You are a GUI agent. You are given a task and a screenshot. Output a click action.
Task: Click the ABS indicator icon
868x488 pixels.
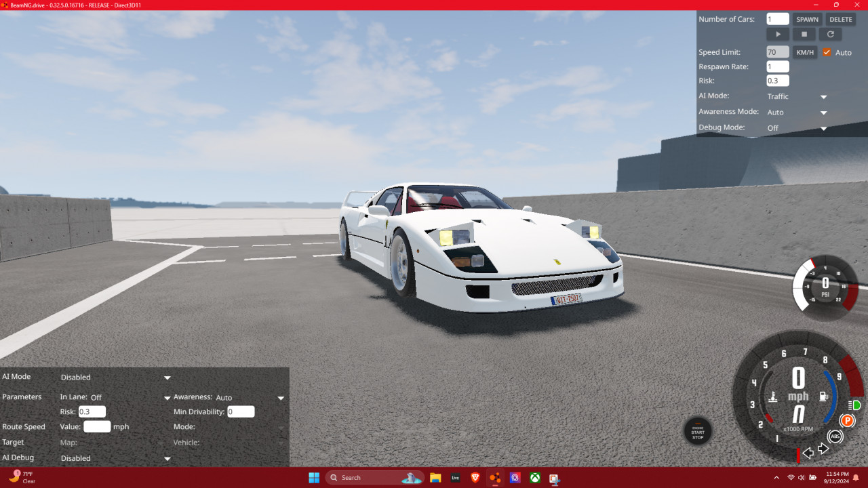point(835,436)
